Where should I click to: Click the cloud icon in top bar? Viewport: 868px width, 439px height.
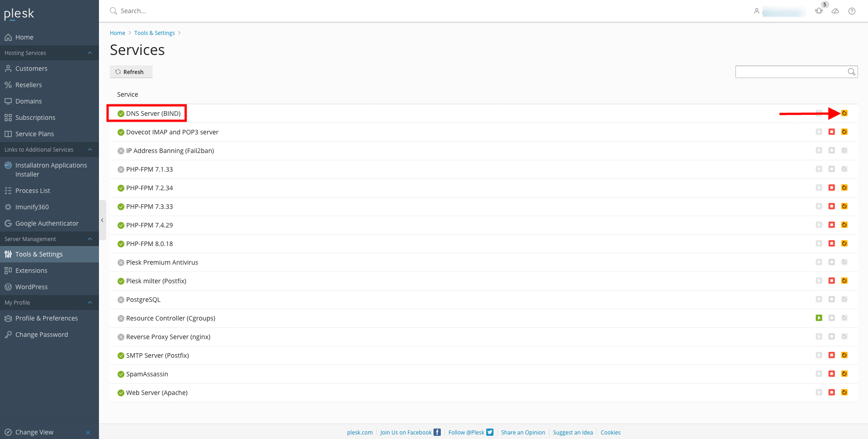pos(835,11)
